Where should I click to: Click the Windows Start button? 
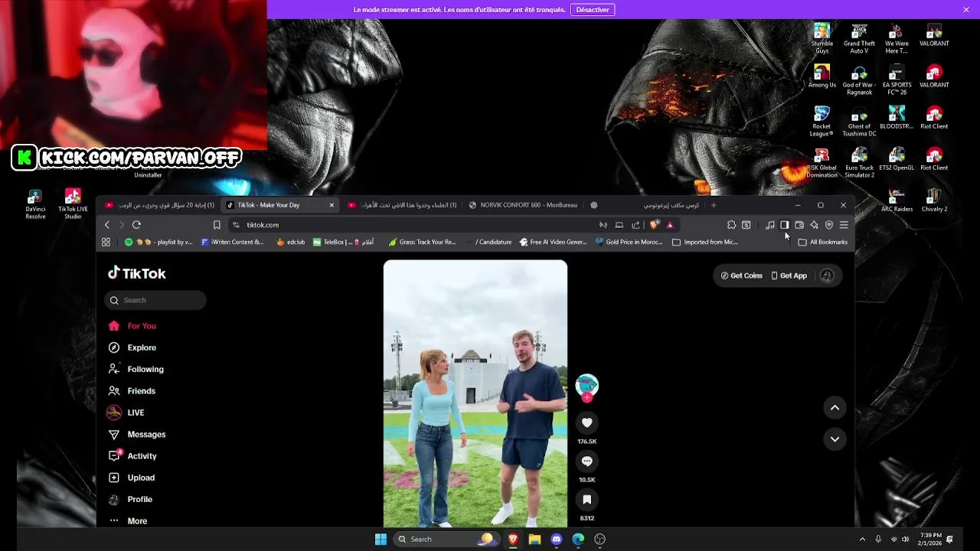point(381,539)
